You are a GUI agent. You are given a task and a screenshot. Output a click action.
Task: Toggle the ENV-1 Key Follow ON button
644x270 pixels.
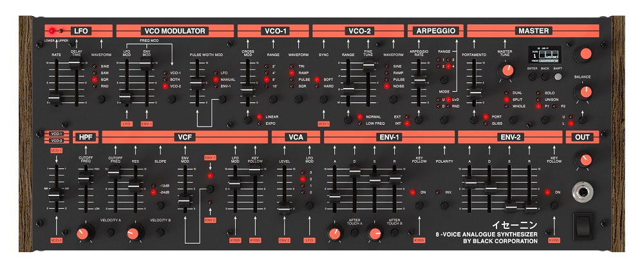[x=419, y=205]
